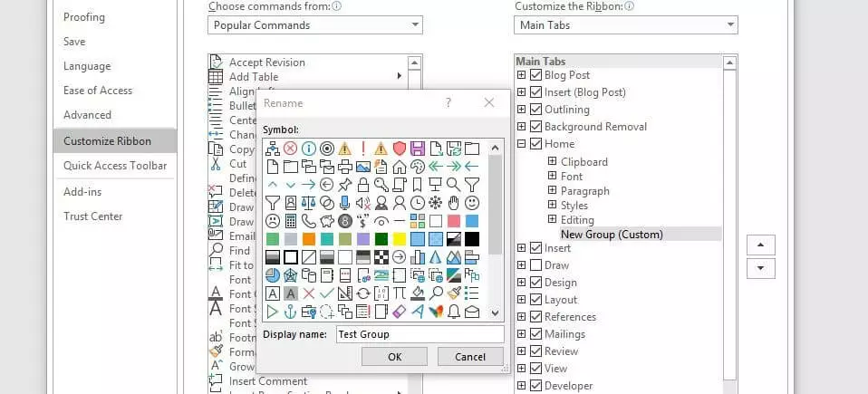Select the sad face symbol
The height and width of the screenshot is (394, 868).
click(273, 221)
